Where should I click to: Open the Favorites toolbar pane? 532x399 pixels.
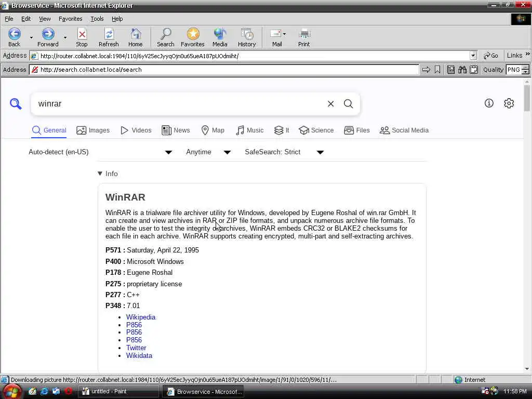[193, 37]
